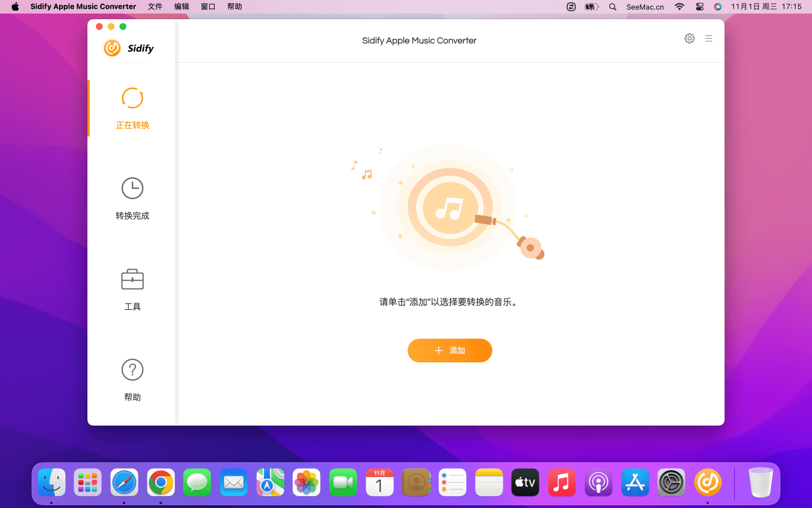
Task: Open the Apple menu
Action: 15,7
